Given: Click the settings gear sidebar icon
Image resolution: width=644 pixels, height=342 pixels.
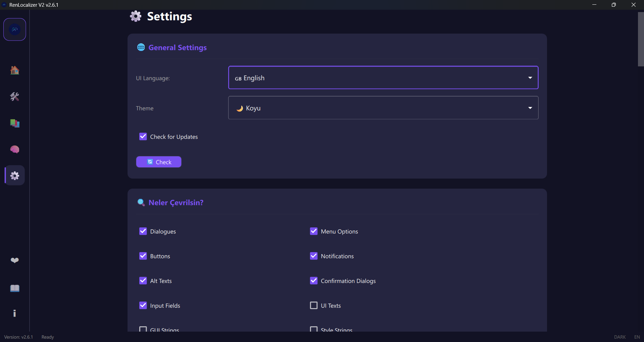Looking at the screenshot, I should (15, 175).
